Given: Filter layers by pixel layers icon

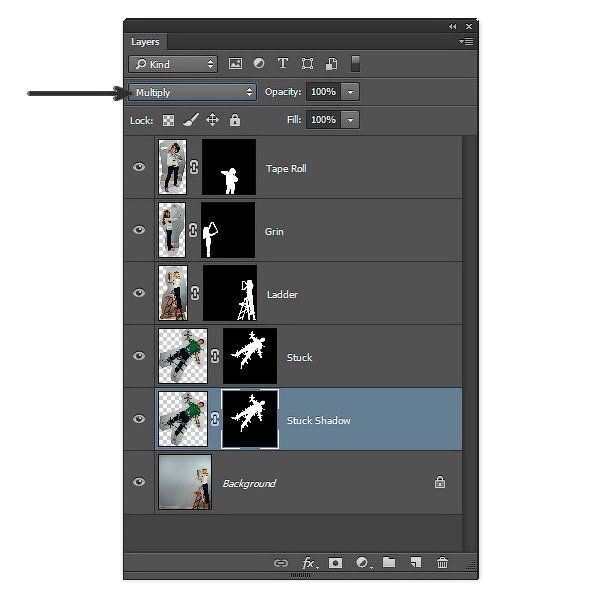Looking at the screenshot, I should pos(235,64).
